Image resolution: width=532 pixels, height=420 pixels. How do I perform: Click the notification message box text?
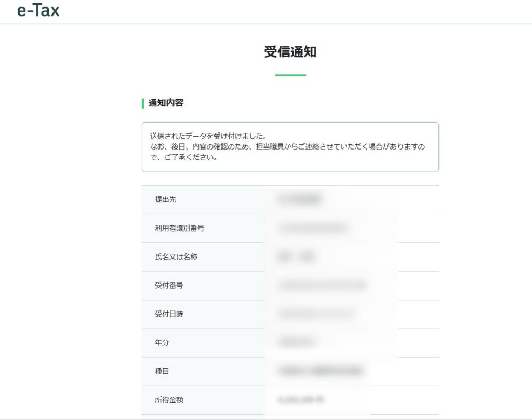click(287, 147)
